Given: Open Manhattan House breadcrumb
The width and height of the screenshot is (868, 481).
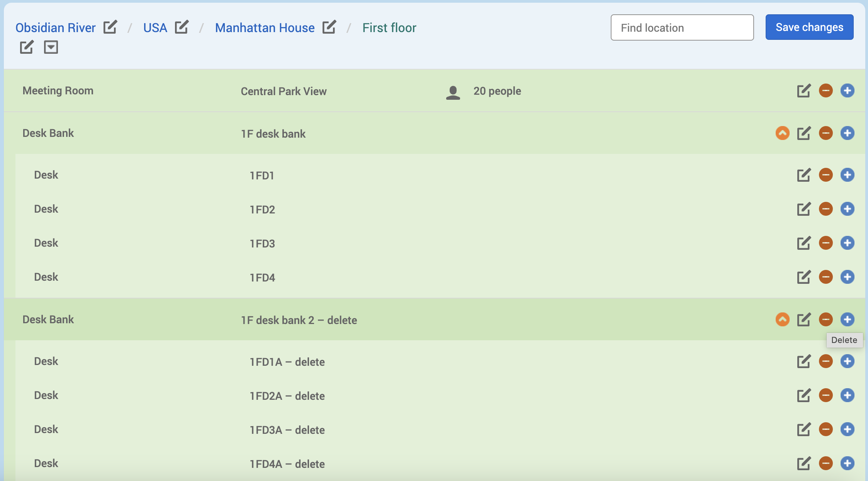Looking at the screenshot, I should click(x=265, y=28).
